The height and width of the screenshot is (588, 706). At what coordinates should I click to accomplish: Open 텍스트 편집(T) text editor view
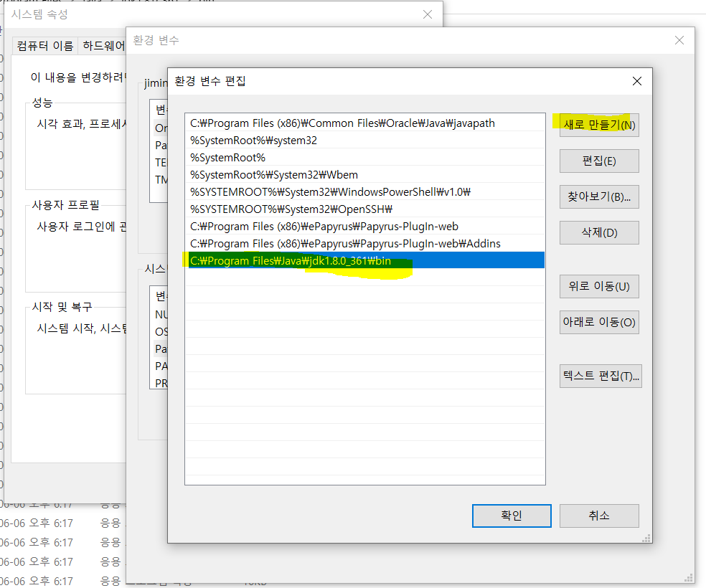pos(599,376)
